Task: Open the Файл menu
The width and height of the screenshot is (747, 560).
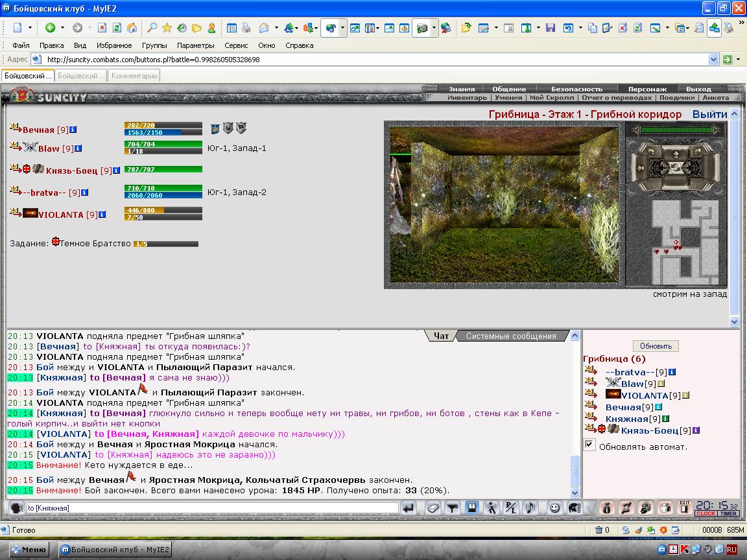Action: point(21,45)
